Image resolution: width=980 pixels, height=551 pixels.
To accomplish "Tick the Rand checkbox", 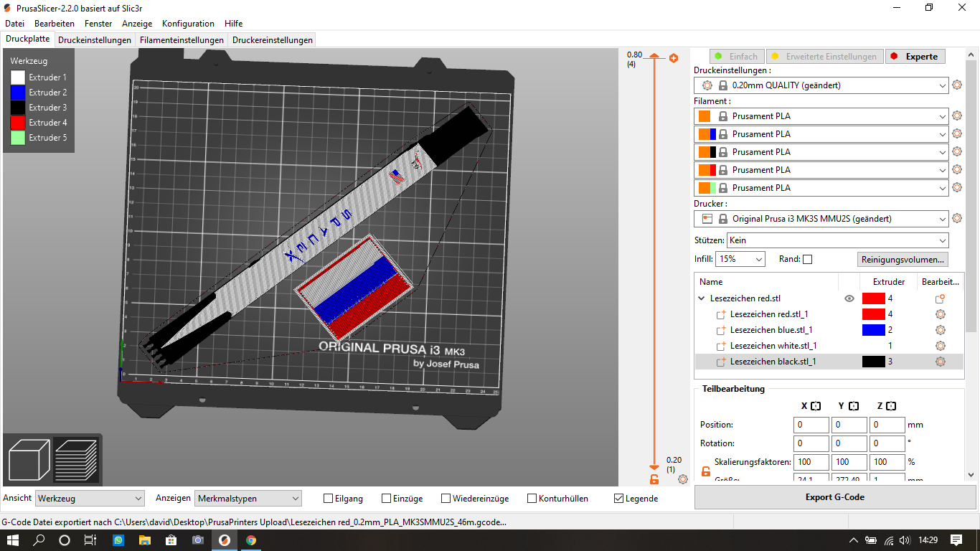I will click(x=808, y=259).
